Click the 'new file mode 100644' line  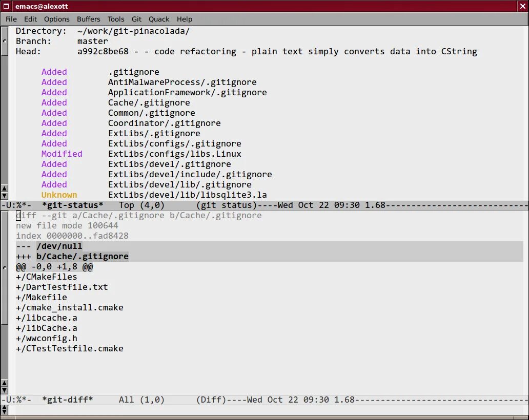[x=67, y=225]
